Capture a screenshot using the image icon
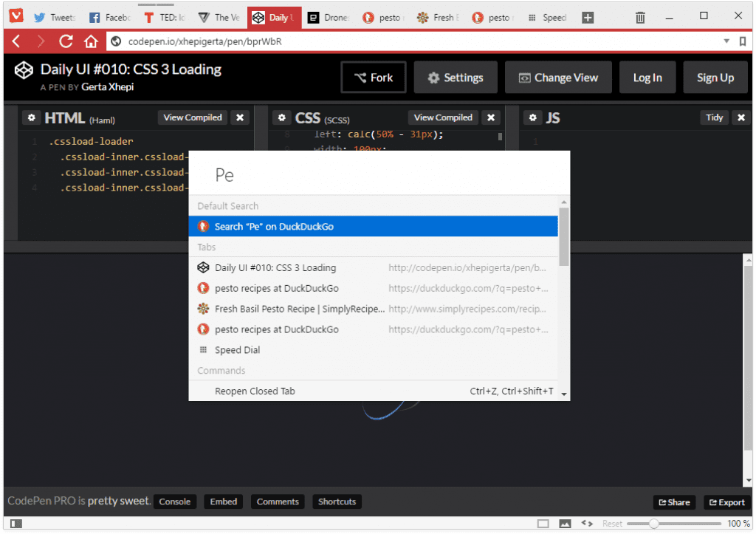This screenshot has height=534, width=756. point(565,523)
